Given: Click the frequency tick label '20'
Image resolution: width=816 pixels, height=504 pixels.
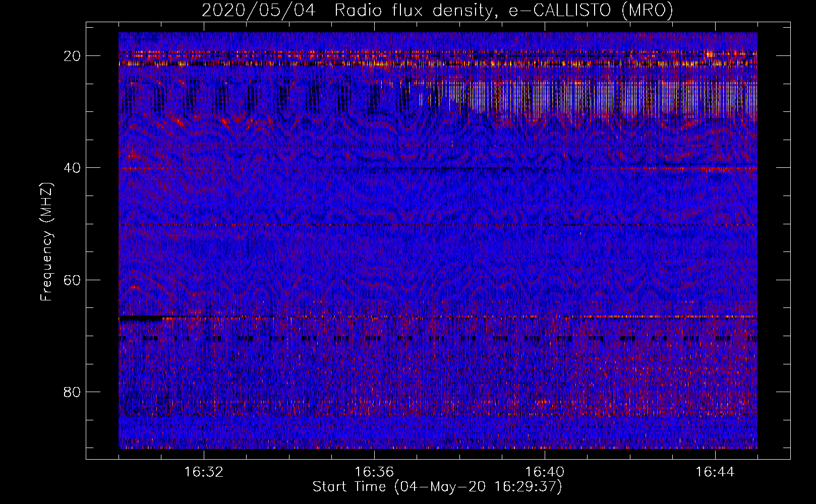Looking at the screenshot, I should [72, 56].
